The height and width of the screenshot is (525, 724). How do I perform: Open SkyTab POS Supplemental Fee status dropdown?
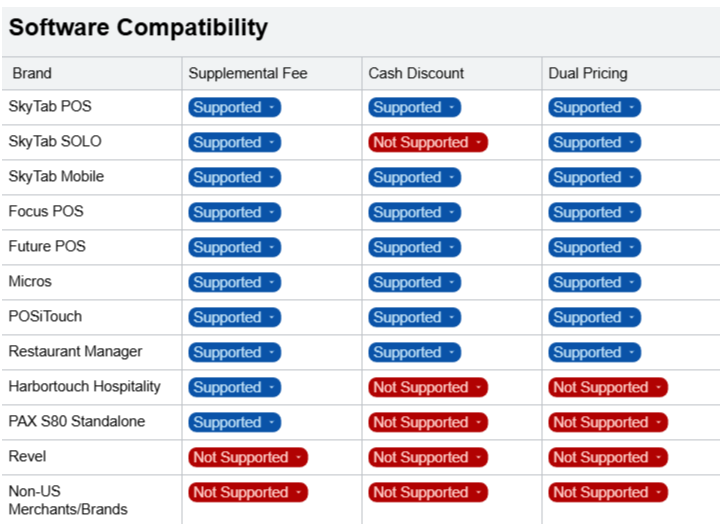(x=234, y=108)
